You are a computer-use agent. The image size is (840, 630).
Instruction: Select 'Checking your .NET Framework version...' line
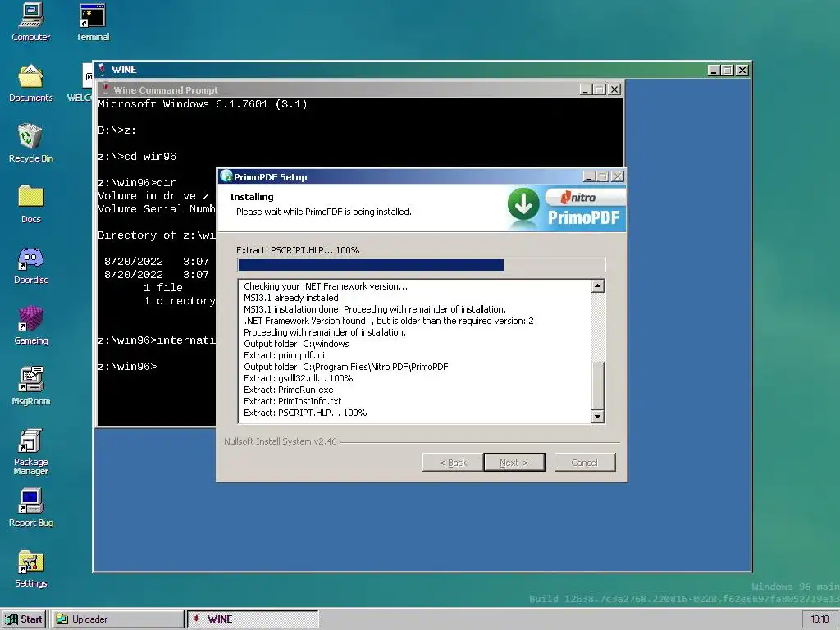point(326,286)
